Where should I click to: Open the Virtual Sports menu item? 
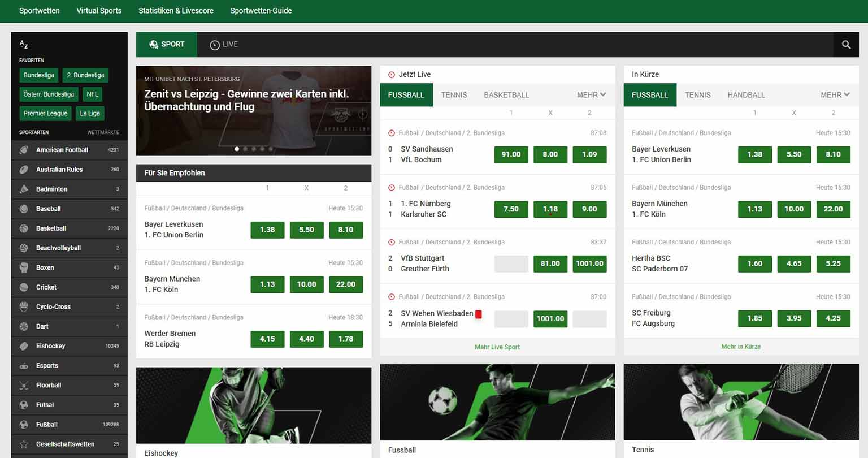click(99, 11)
